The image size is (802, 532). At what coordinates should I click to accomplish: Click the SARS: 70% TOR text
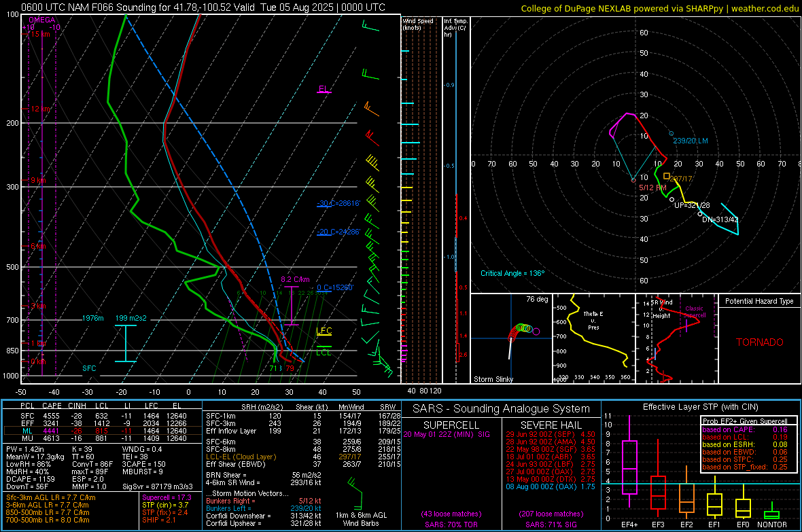pos(451,525)
